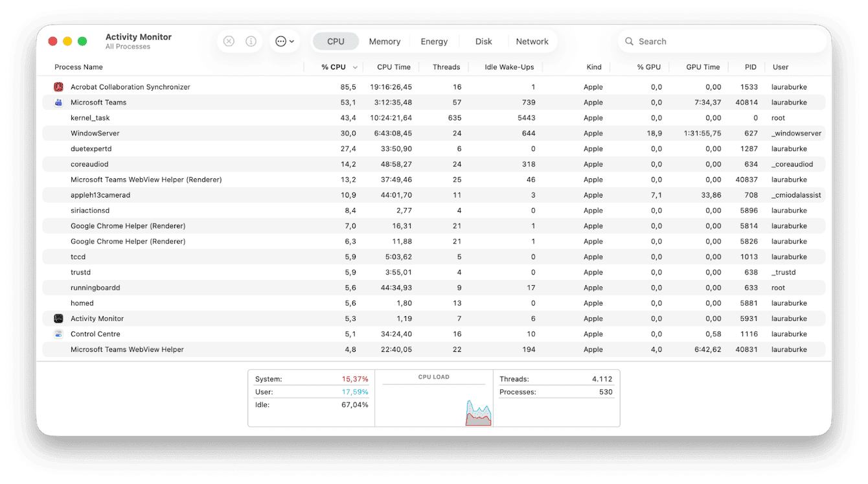Click the User 17,59% statistic
Viewport: 868px width, 484px height.
pyautogui.click(x=312, y=392)
